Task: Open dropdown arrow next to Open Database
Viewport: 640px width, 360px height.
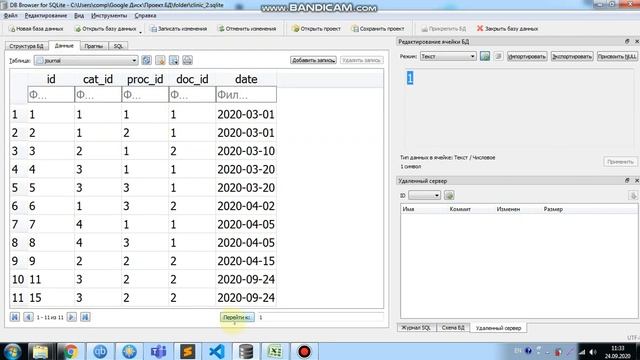Action: coord(140,32)
